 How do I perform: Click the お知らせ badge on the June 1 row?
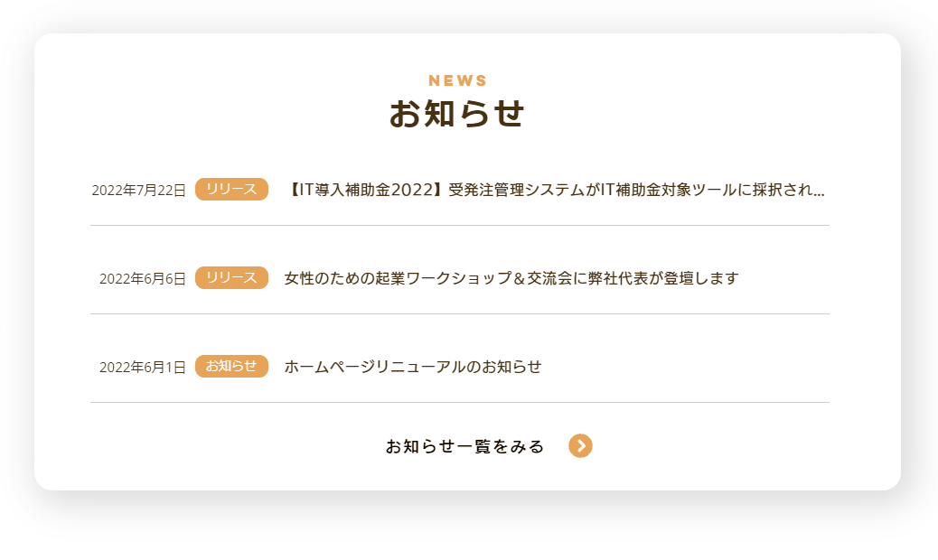point(231,367)
